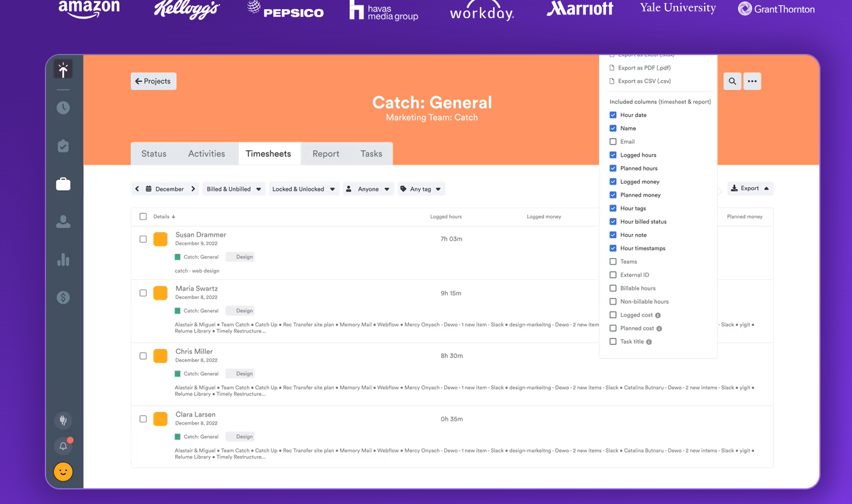
Task: Click the info icon next to Task title
Action: click(x=649, y=342)
